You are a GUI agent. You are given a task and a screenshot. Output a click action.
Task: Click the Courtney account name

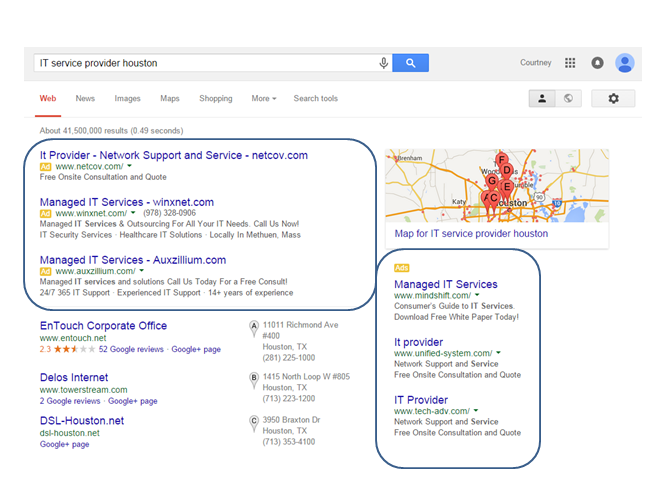click(536, 63)
